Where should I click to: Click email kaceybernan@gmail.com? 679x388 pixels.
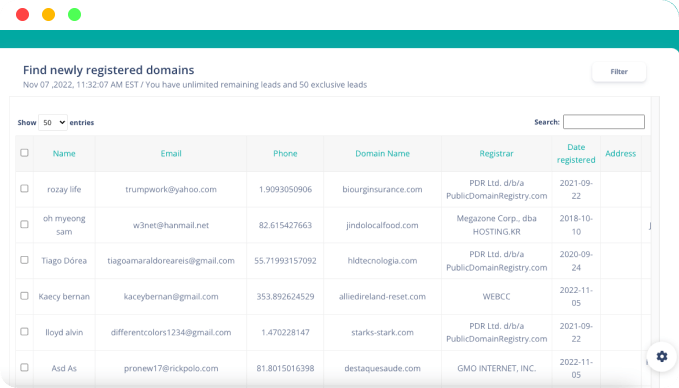[x=171, y=297]
